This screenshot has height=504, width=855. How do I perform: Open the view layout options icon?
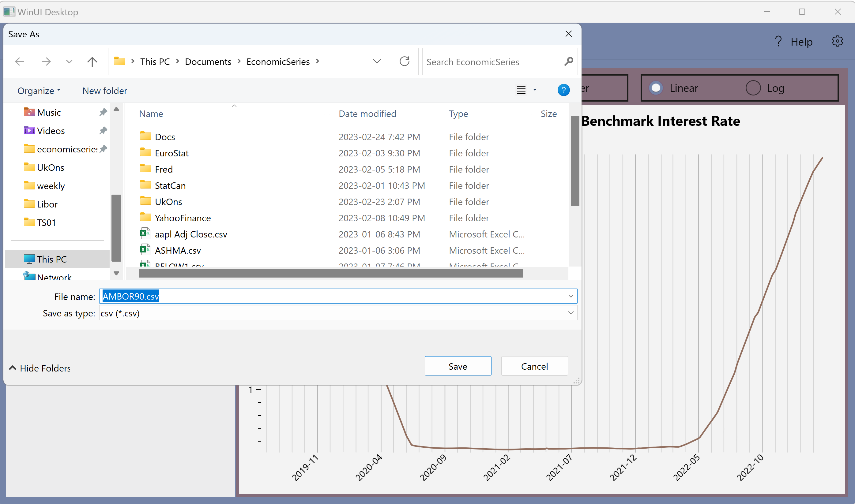tap(521, 90)
